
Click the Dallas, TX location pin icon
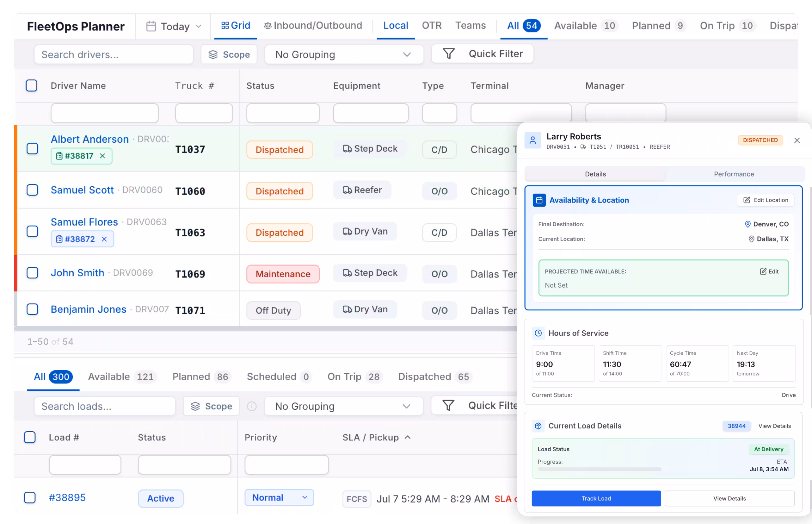coord(751,239)
